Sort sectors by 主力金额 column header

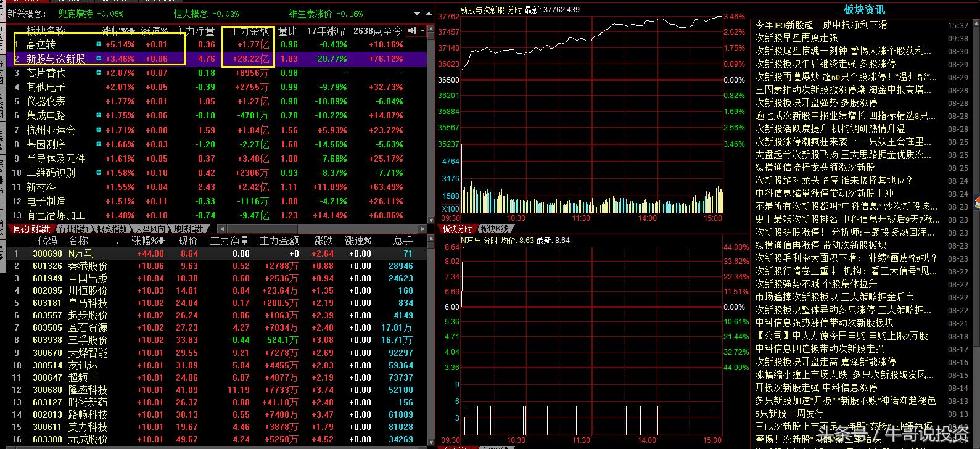pos(249,30)
